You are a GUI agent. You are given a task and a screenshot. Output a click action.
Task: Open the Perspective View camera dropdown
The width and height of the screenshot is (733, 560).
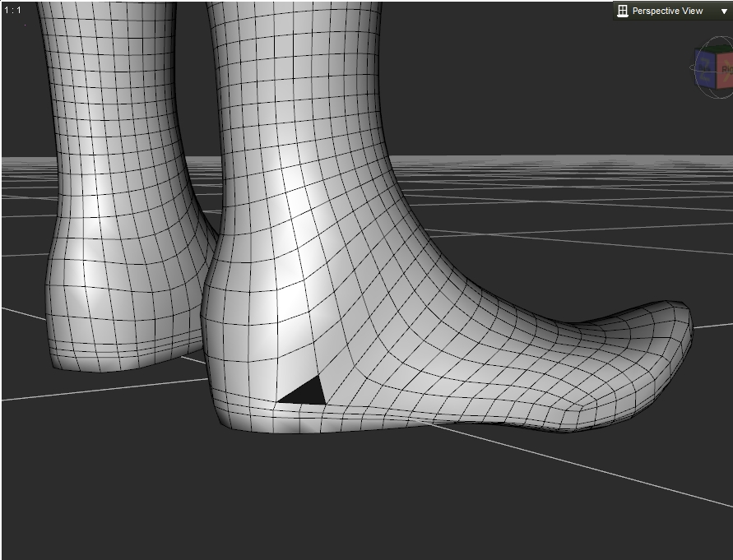click(724, 12)
